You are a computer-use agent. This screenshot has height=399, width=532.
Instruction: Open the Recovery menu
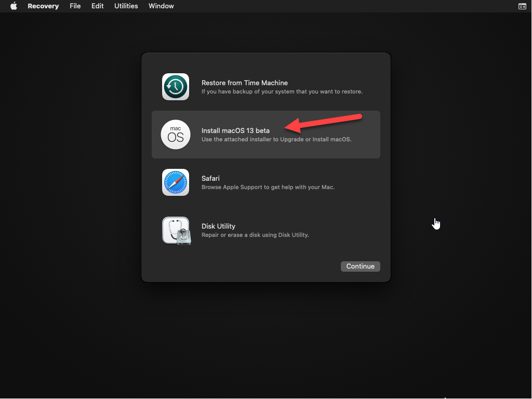click(x=43, y=6)
